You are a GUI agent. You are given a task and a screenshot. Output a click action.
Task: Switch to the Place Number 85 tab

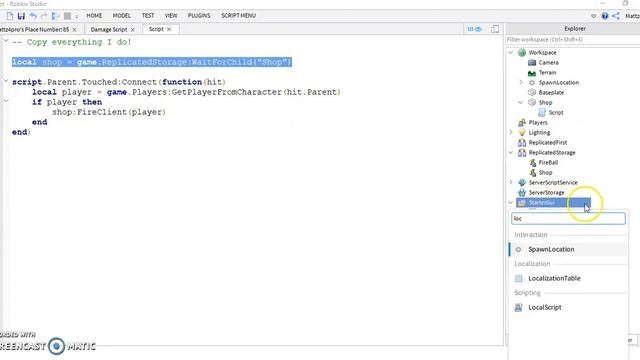(x=34, y=29)
